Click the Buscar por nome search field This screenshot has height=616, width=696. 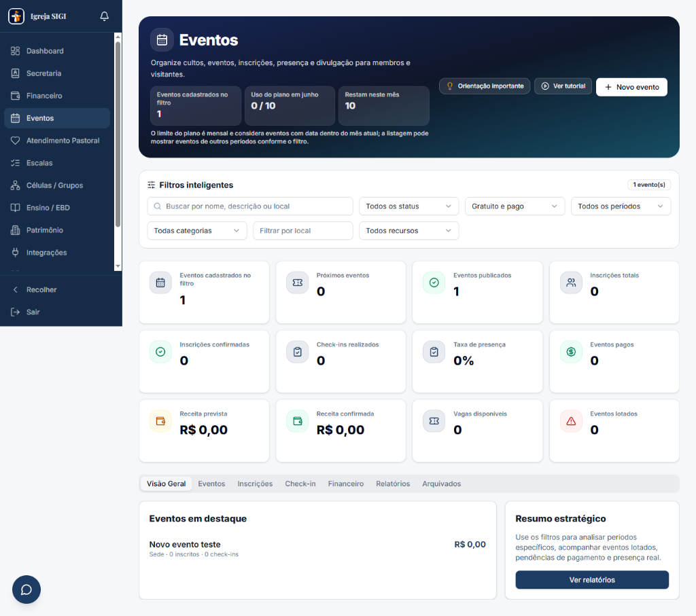pos(250,206)
